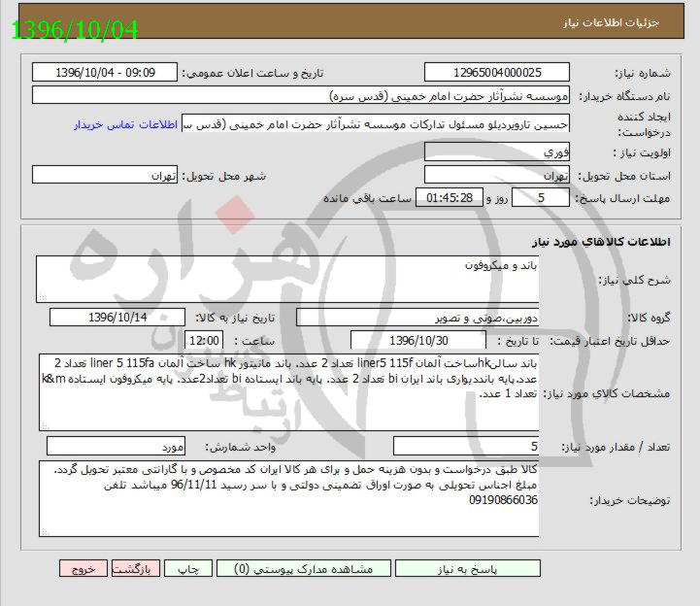Click the نام دستگاه خریدار label
The image size is (700, 606).
(x=624, y=96)
